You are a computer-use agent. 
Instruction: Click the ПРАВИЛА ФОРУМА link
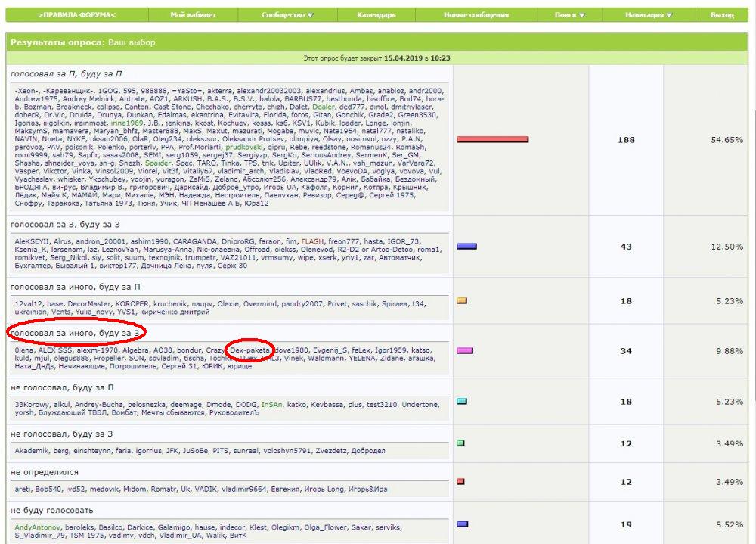point(77,15)
